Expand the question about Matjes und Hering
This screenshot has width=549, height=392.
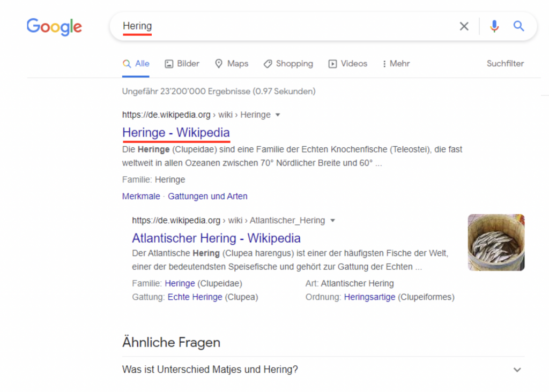point(323,370)
